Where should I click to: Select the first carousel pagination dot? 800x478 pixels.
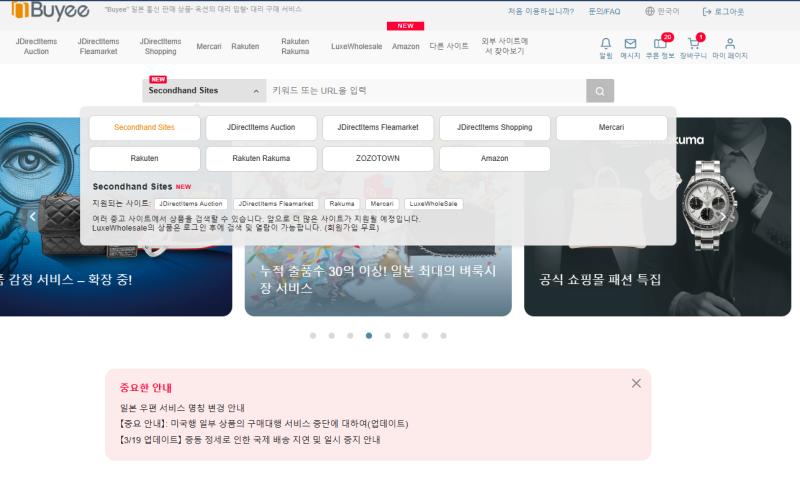pos(313,336)
